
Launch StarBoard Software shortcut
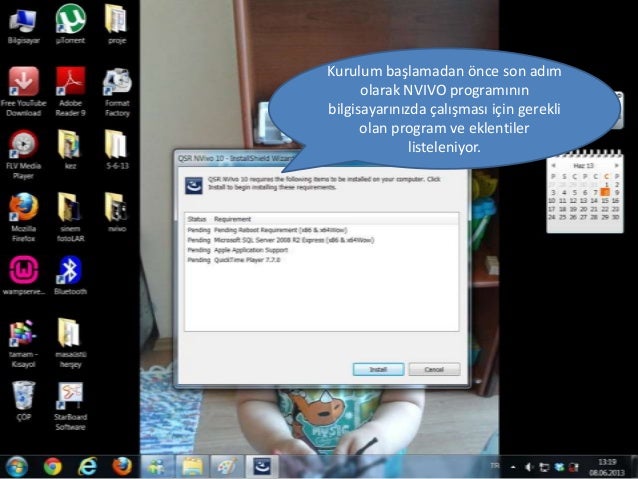[x=70, y=406]
